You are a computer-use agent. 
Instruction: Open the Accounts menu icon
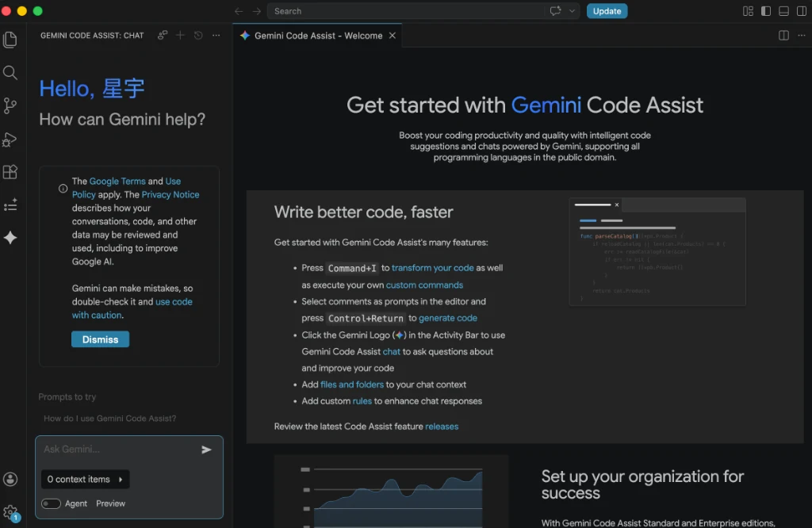[10, 480]
